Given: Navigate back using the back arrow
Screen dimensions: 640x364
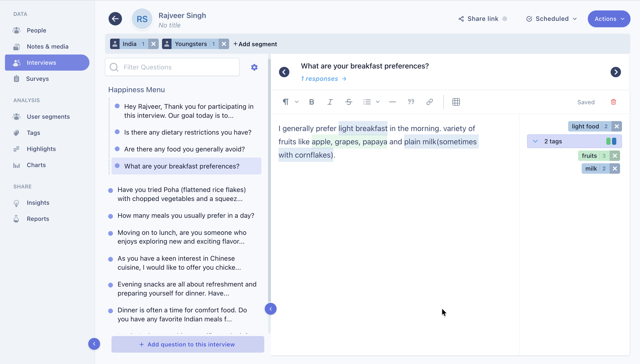Looking at the screenshot, I should click(x=115, y=18).
